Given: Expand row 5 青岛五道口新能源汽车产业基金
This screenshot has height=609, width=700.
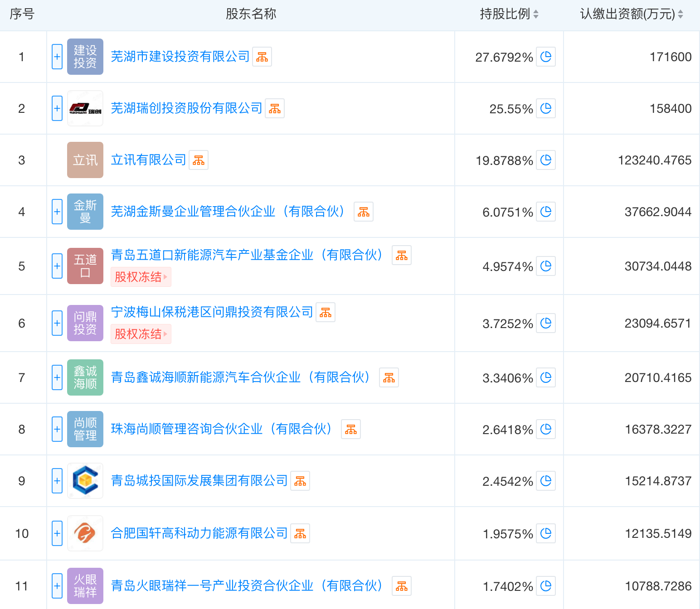Looking at the screenshot, I should pos(57,266).
